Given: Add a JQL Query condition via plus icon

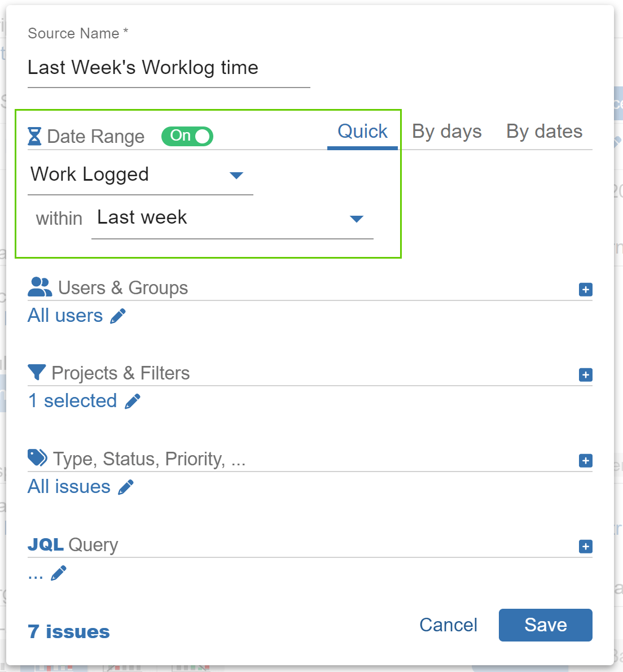Looking at the screenshot, I should pos(586,546).
